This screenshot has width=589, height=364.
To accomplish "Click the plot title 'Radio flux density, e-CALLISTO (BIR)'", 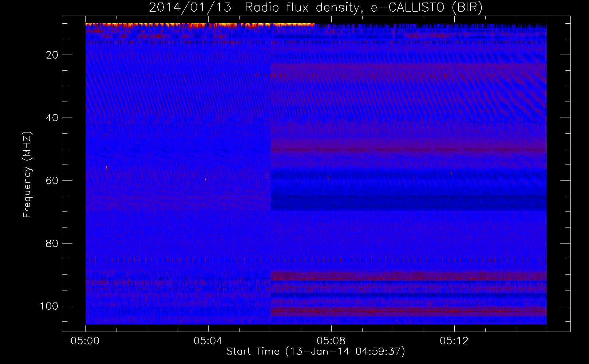I will 364,8.
